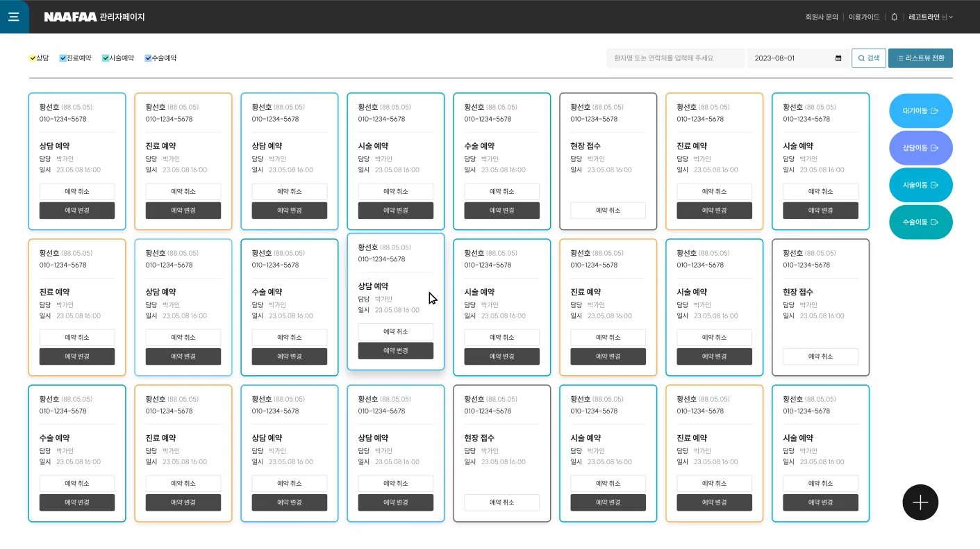The width and height of the screenshot is (980, 549).
Task: Open notifications with the bell icon
Action: (894, 17)
